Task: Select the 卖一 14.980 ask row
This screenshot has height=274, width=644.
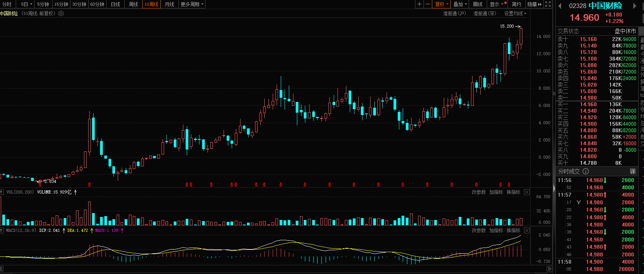Action: [x=597, y=98]
